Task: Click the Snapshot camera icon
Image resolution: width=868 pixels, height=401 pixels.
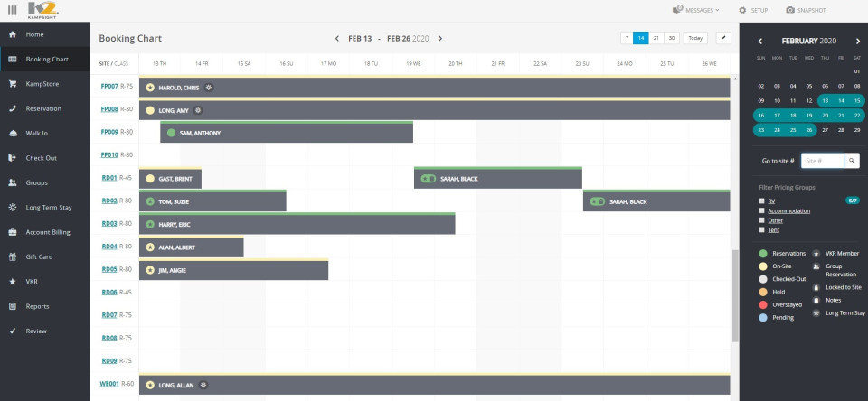Action: 790,10
